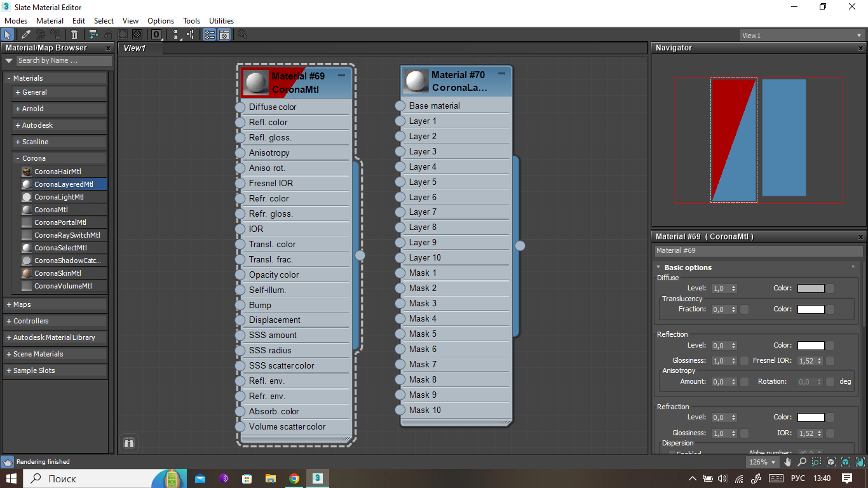Toggle the Parameter Editor panel icon

pos(224,34)
